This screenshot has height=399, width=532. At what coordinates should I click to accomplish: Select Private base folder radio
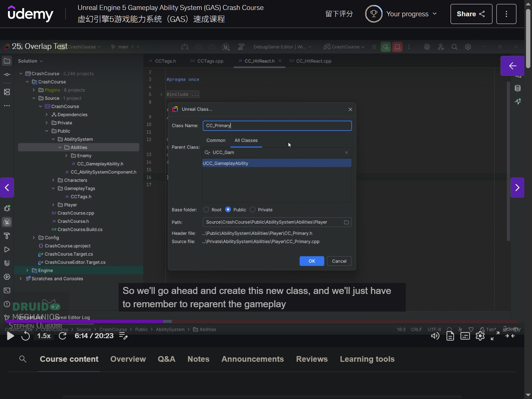pos(253,209)
